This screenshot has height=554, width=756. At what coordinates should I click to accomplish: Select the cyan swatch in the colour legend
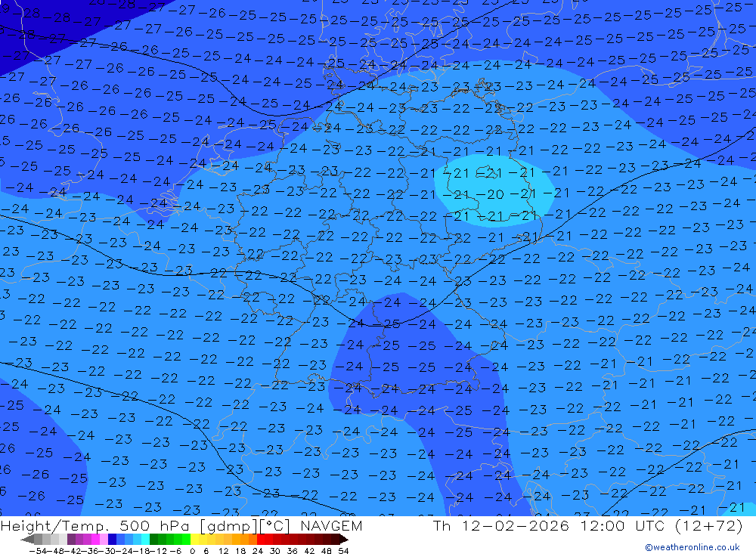click(145, 539)
